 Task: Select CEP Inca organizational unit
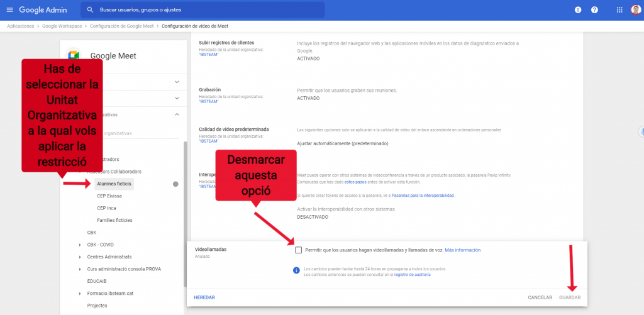[106, 208]
